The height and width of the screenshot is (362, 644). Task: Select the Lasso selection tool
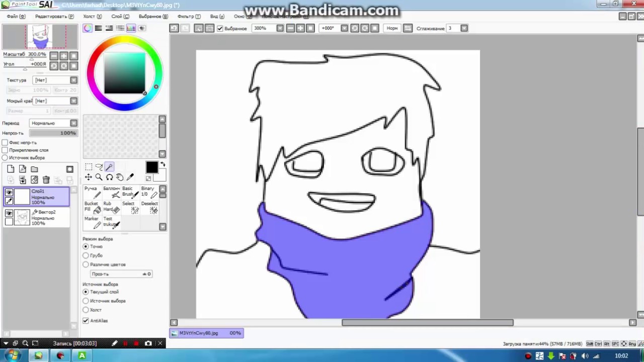pos(99,167)
